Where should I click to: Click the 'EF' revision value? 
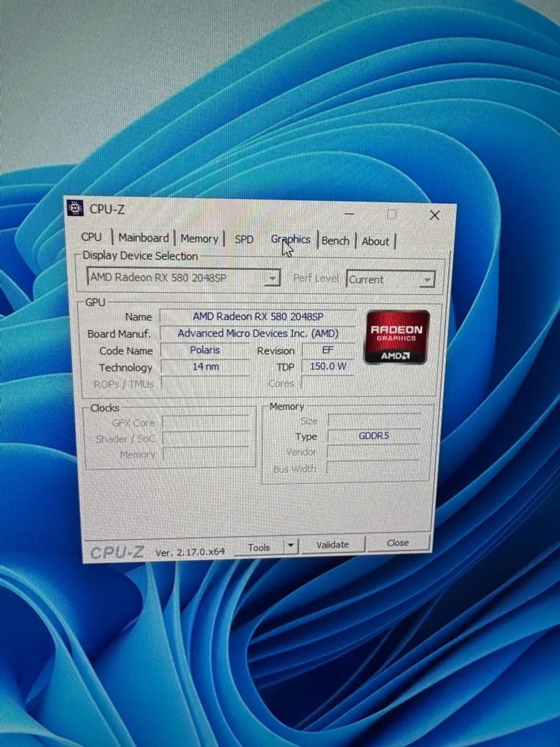[x=328, y=350]
